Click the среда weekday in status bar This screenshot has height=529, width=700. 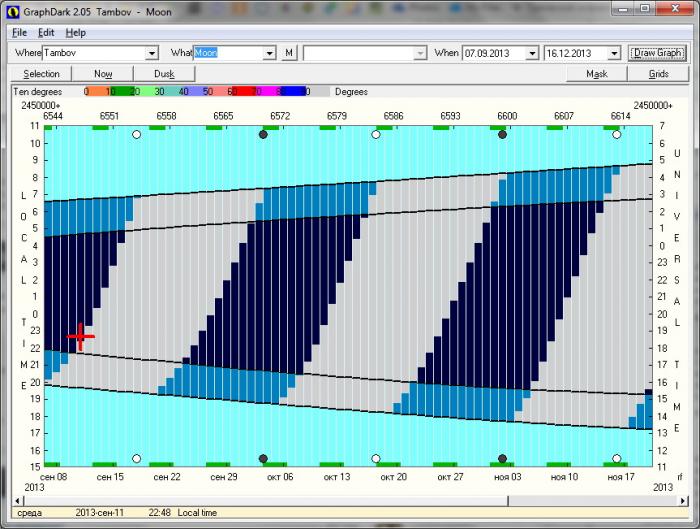pyautogui.click(x=29, y=513)
